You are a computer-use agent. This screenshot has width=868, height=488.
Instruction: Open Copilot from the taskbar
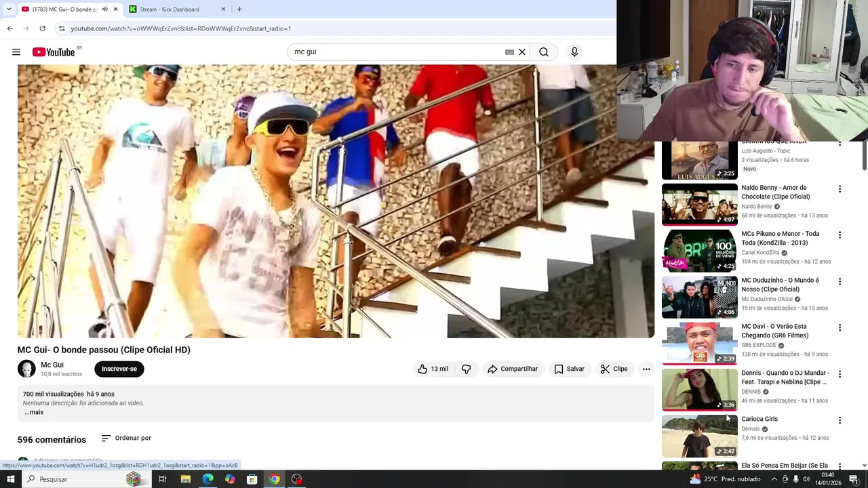pyautogui.click(x=230, y=479)
